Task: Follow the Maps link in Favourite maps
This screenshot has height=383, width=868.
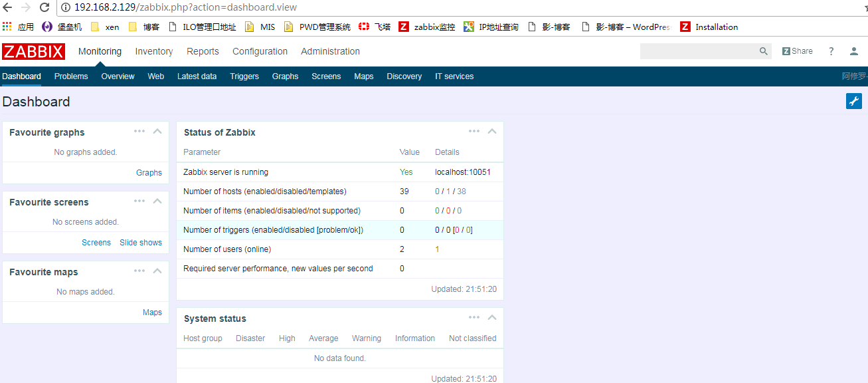Action: point(152,313)
